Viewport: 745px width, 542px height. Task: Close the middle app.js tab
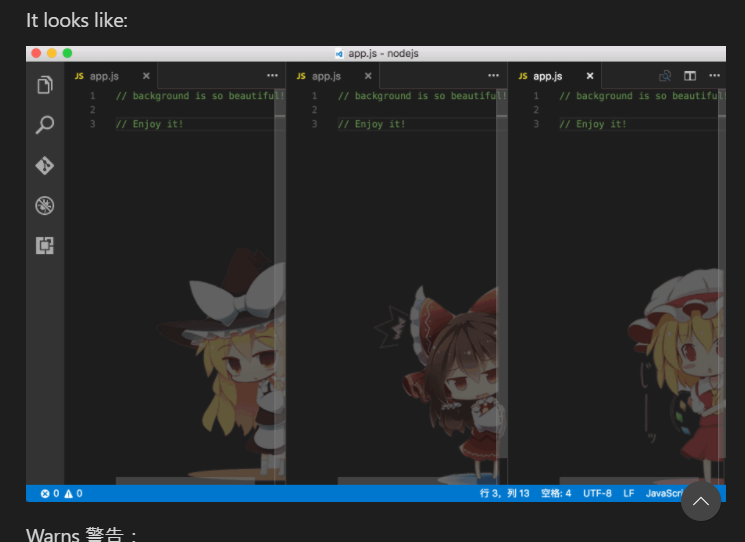point(368,76)
